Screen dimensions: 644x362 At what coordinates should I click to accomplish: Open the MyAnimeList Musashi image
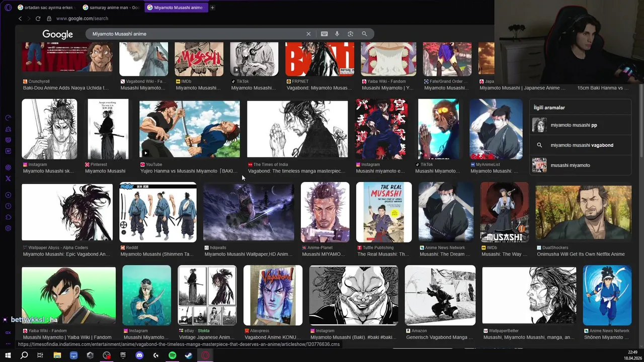point(496,129)
